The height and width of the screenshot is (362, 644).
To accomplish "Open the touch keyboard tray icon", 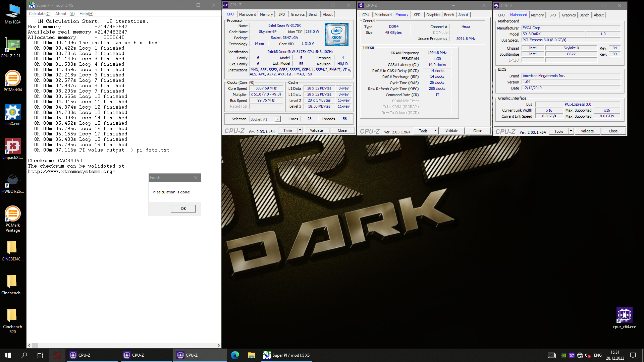I will (x=551, y=355).
